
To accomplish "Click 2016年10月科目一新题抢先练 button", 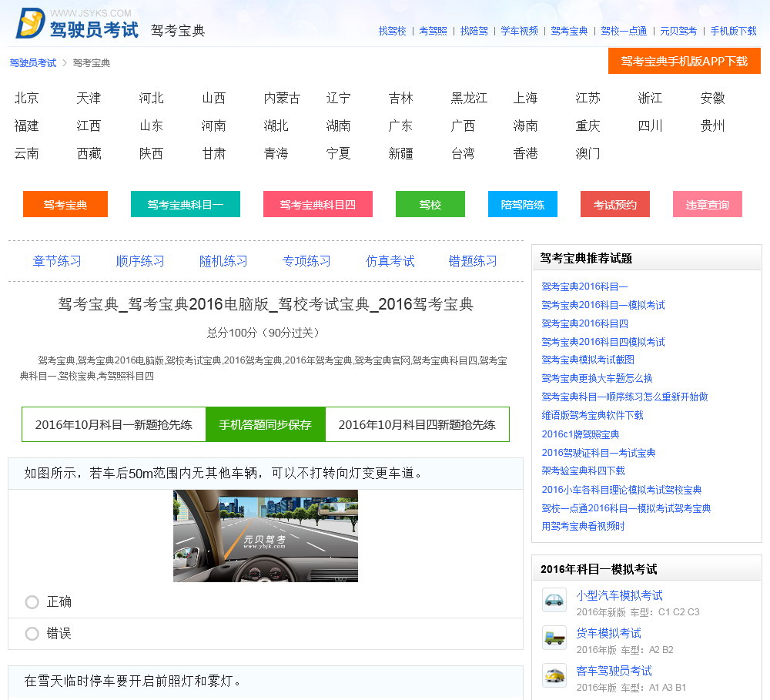I will 113,424.
